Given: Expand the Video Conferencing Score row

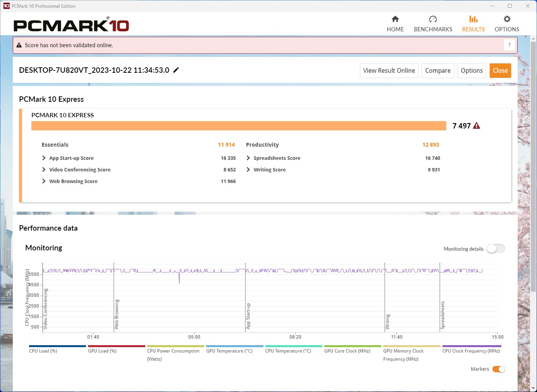Looking at the screenshot, I should (44, 169).
